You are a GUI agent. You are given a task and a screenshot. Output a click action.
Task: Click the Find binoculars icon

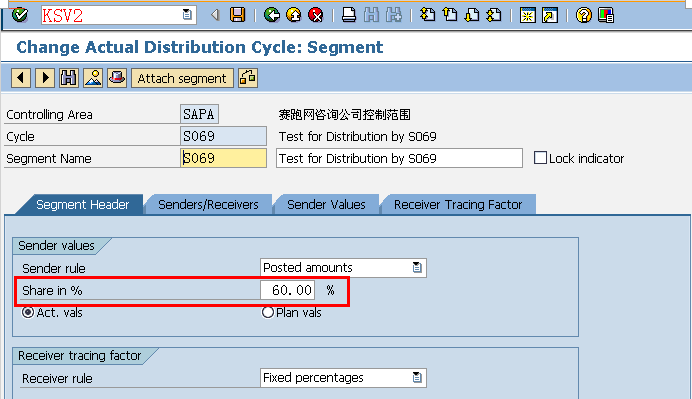[x=371, y=15]
